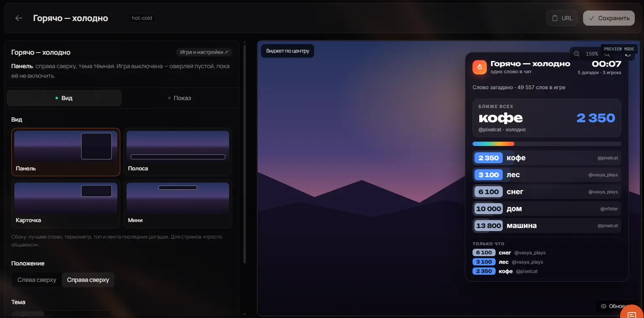Set position to Справа сверху
Viewport: 644px width, 318px height.
pos(88,280)
